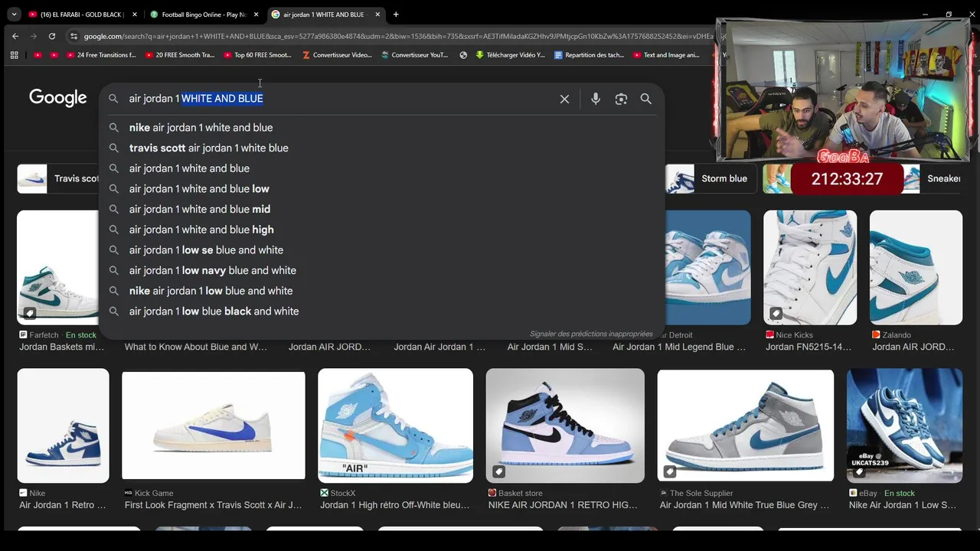The width and height of the screenshot is (980, 551).
Task: Open the Nice Kicks Jordan FN5215 image
Action: click(810, 267)
